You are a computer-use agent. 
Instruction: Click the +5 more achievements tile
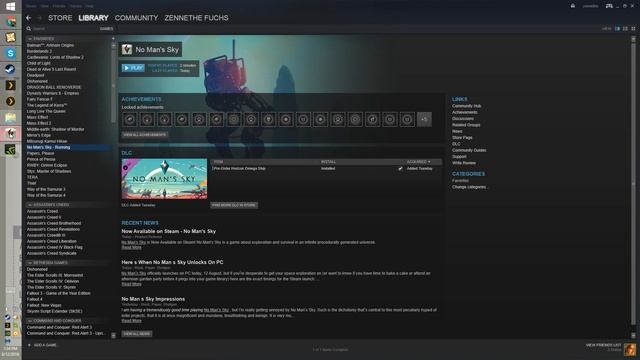424,120
